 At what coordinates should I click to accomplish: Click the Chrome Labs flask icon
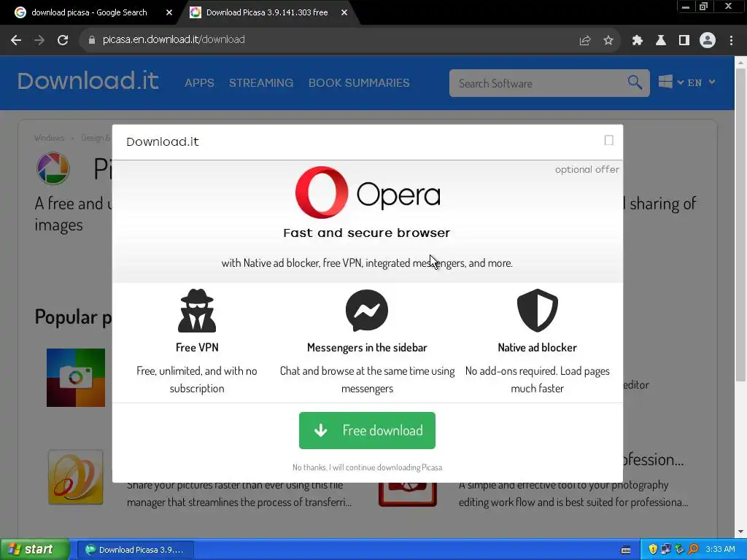(x=661, y=40)
